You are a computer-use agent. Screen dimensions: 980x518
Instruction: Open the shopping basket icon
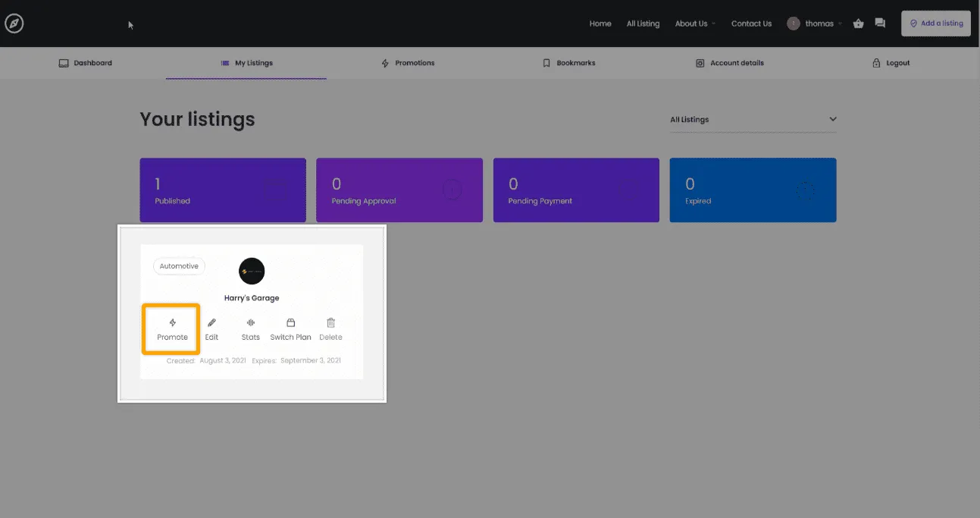(x=858, y=24)
